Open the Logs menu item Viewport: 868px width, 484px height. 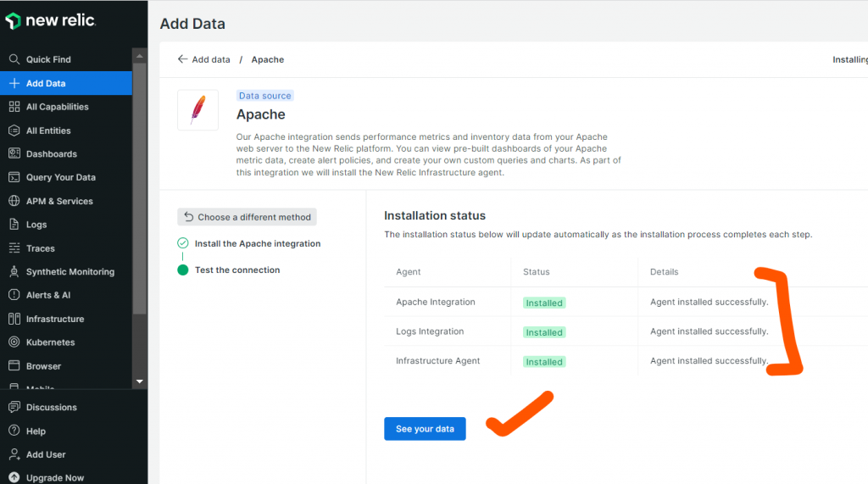click(36, 225)
